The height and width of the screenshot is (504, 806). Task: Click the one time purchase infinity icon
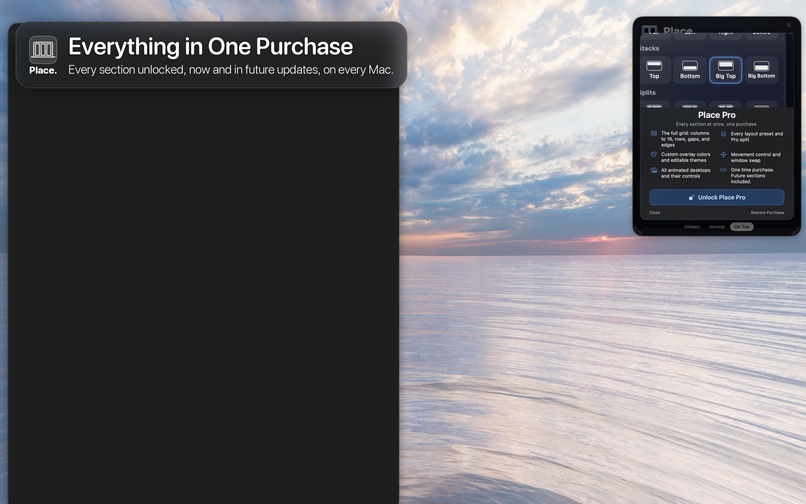click(x=723, y=170)
